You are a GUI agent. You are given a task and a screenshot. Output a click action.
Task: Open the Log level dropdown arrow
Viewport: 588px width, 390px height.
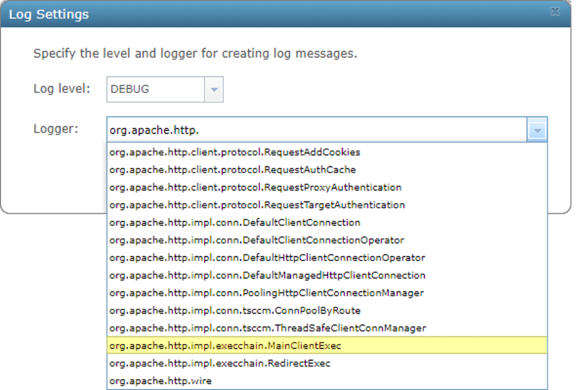pos(214,89)
